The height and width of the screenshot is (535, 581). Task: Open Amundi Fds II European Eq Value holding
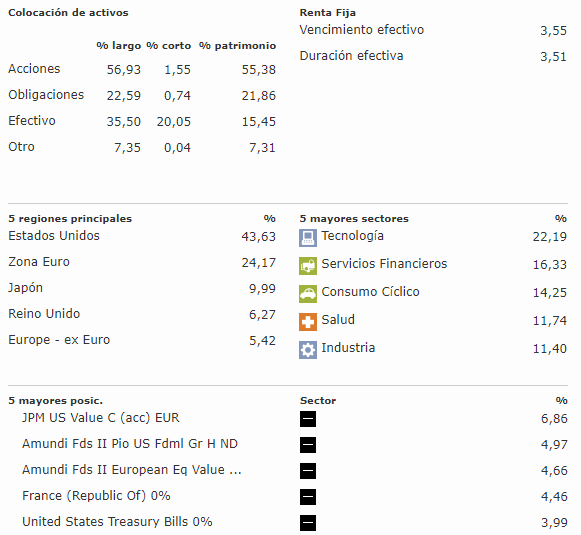click(132, 470)
